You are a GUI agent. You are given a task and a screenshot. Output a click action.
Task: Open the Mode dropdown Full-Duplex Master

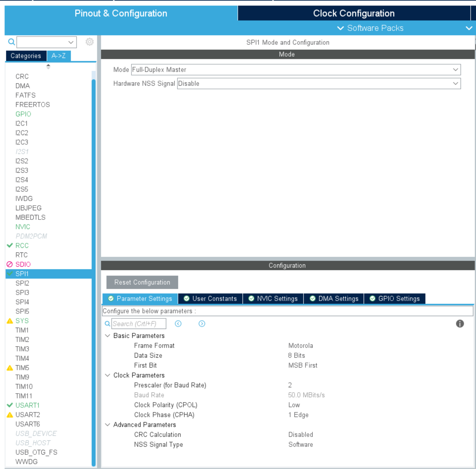pyautogui.click(x=296, y=70)
